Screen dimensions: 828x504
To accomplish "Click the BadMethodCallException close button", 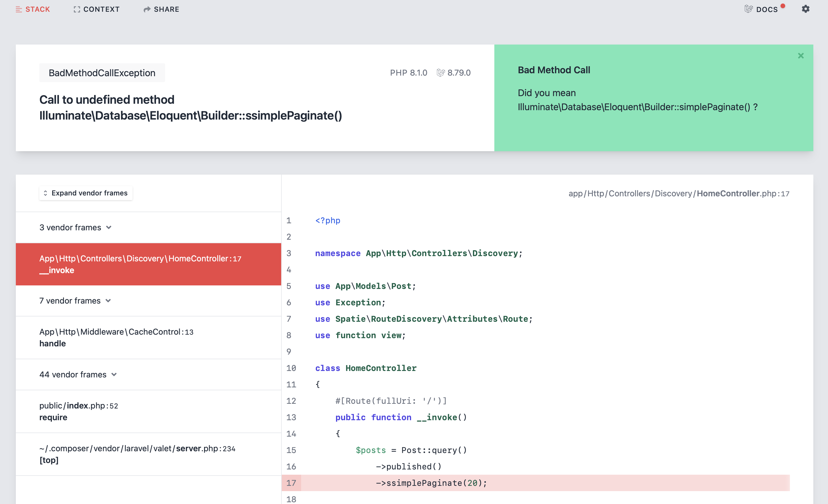I will 800,56.
